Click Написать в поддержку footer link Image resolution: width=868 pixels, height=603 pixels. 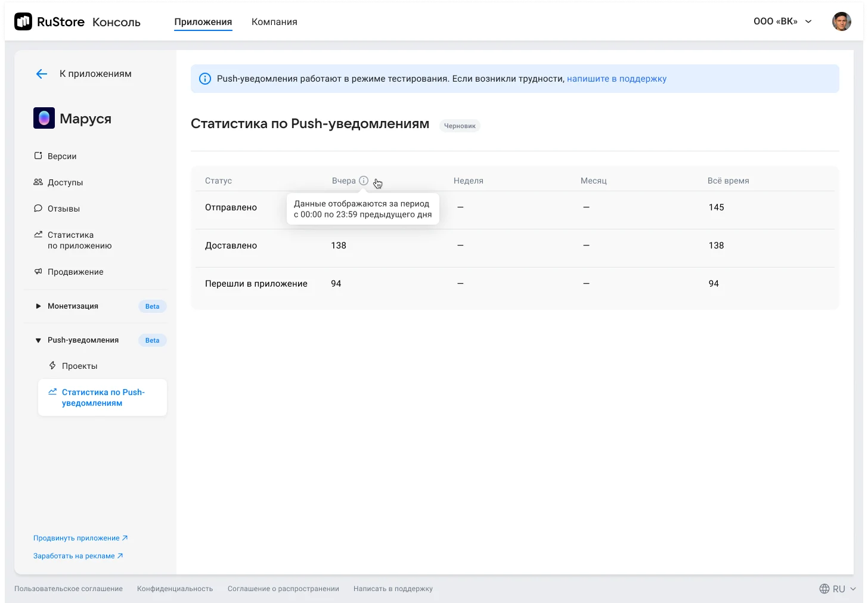point(393,589)
